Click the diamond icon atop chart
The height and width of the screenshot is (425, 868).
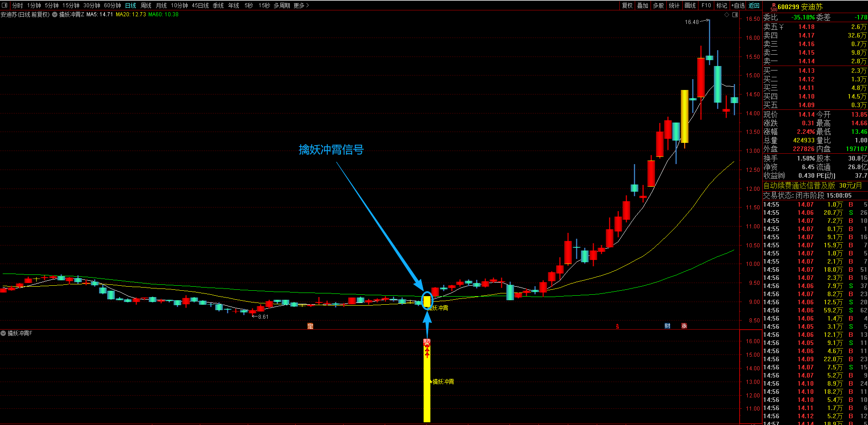727,15
